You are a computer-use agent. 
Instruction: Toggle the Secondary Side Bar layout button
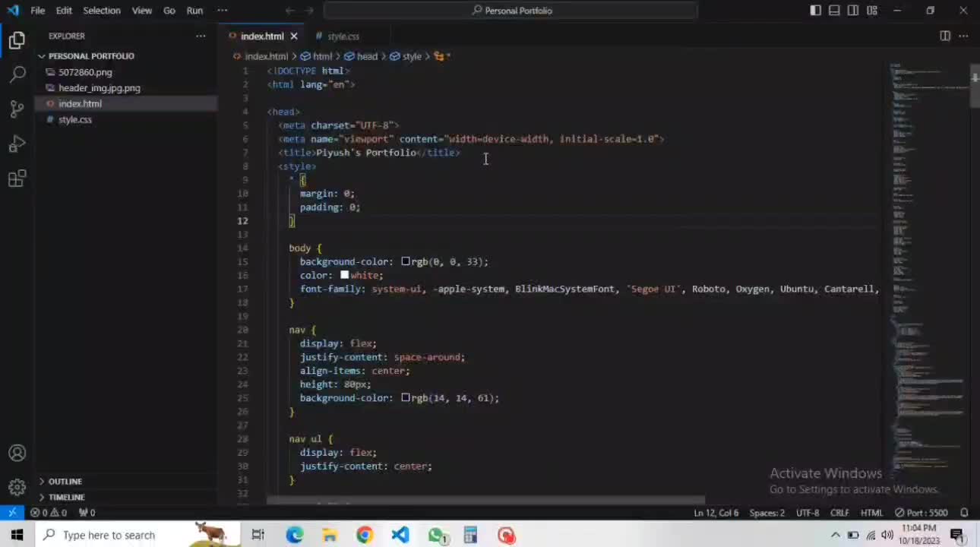[x=853, y=11]
